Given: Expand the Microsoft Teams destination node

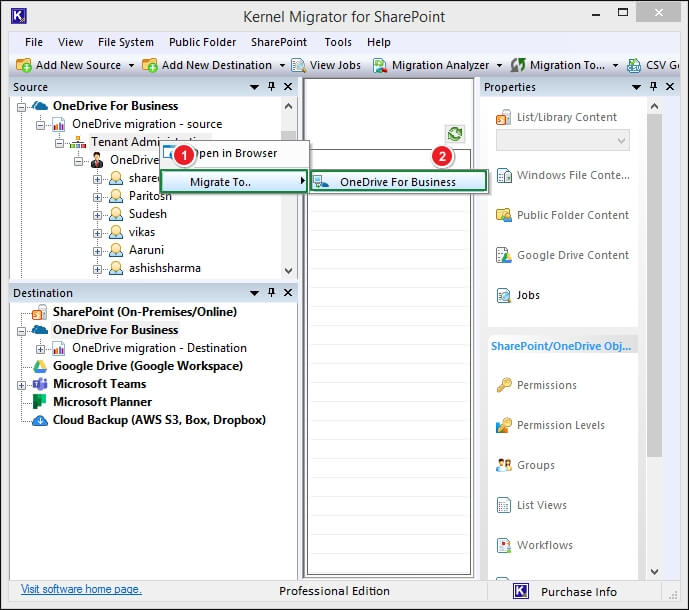Looking at the screenshot, I should 21,385.
